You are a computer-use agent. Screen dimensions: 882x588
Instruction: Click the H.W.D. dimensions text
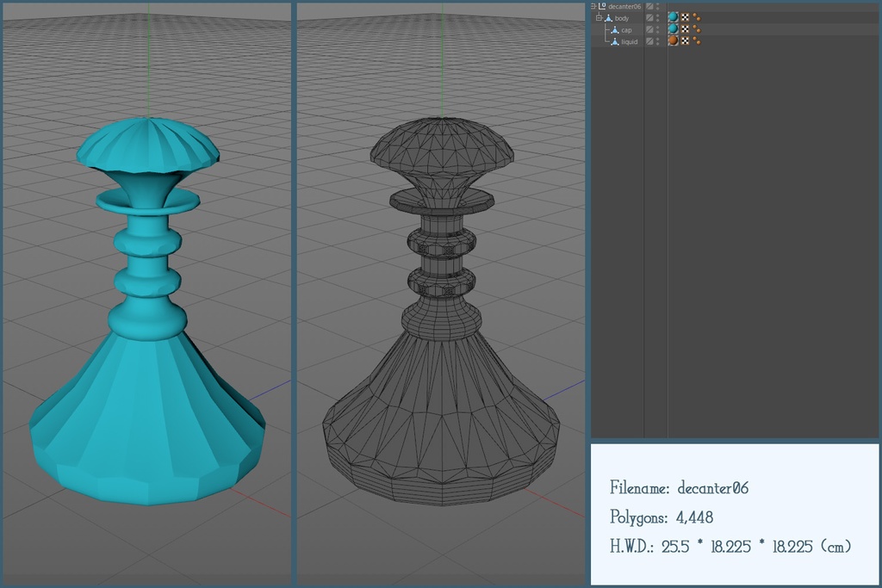[x=730, y=546]
